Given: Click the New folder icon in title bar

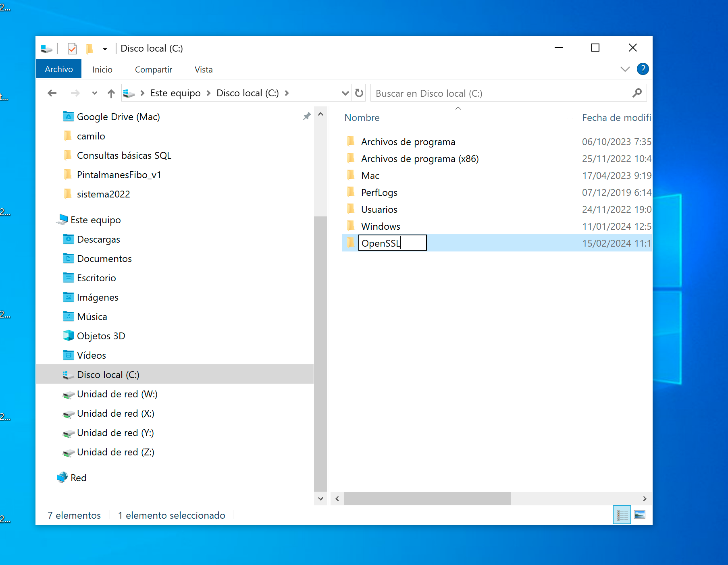Looking at the screenshot, I should (89, 49).
